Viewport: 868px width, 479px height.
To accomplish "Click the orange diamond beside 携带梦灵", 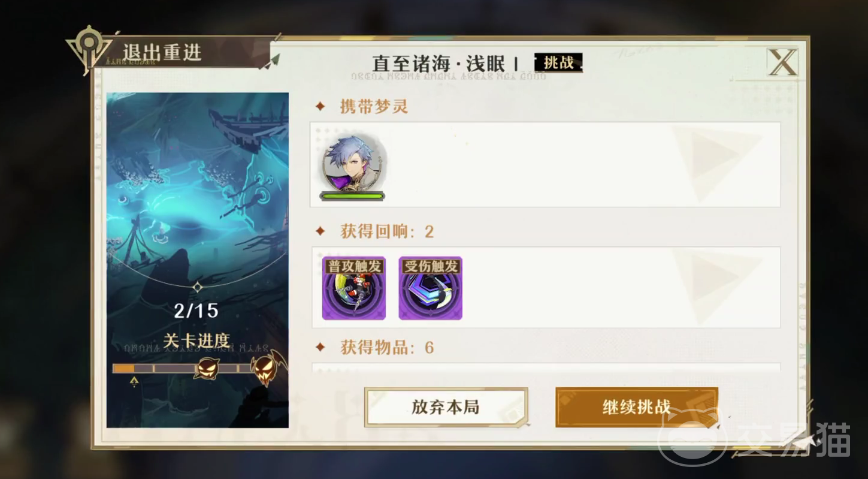I will 320,107.
